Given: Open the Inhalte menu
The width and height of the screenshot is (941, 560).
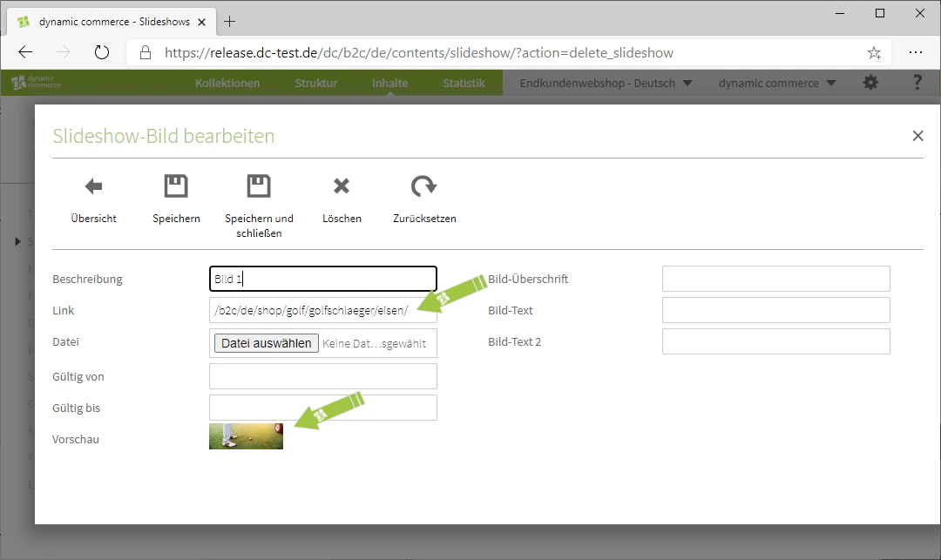Looking at the screenshot, I should tap(389, 83).
